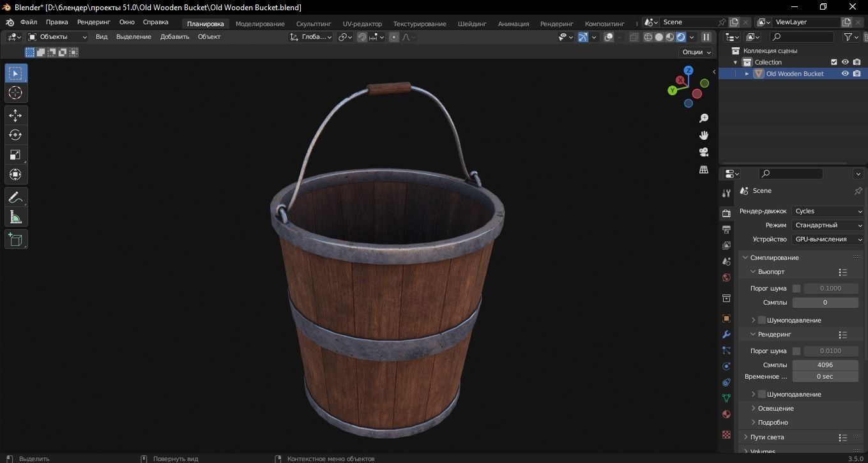
Task: Open the View Layer properties tab
Action: click(726, 245)
